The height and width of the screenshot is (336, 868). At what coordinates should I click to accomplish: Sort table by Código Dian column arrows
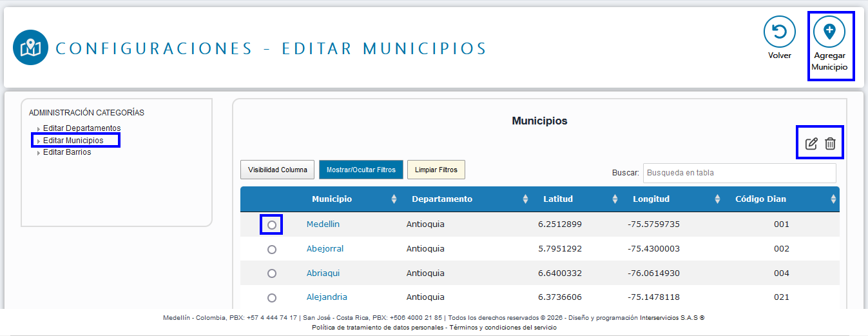click(x=833, y=199)
